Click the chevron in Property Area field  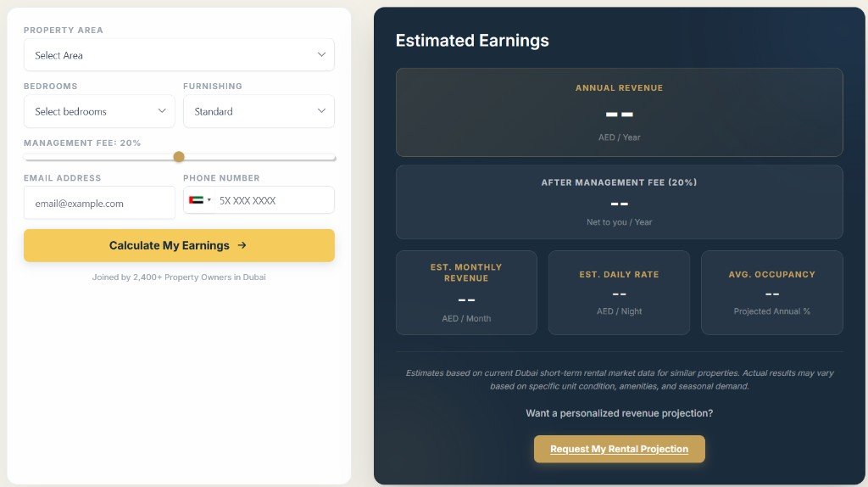(321, 54)
